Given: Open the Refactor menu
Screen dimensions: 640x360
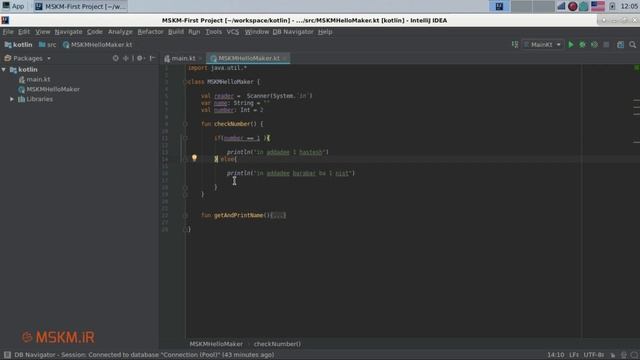Looking at the screenshot, I should pos(150,32).
